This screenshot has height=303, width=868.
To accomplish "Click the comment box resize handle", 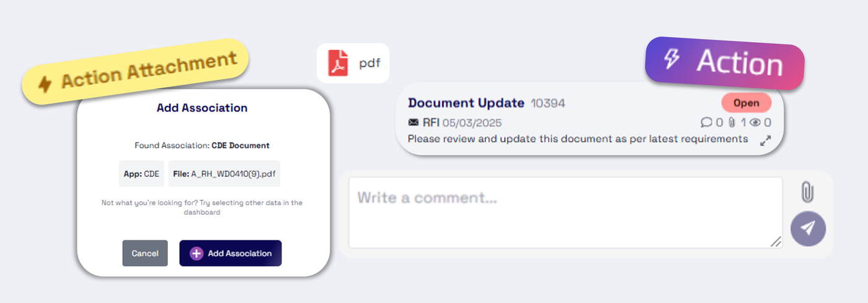I will [x=776, y=242].
